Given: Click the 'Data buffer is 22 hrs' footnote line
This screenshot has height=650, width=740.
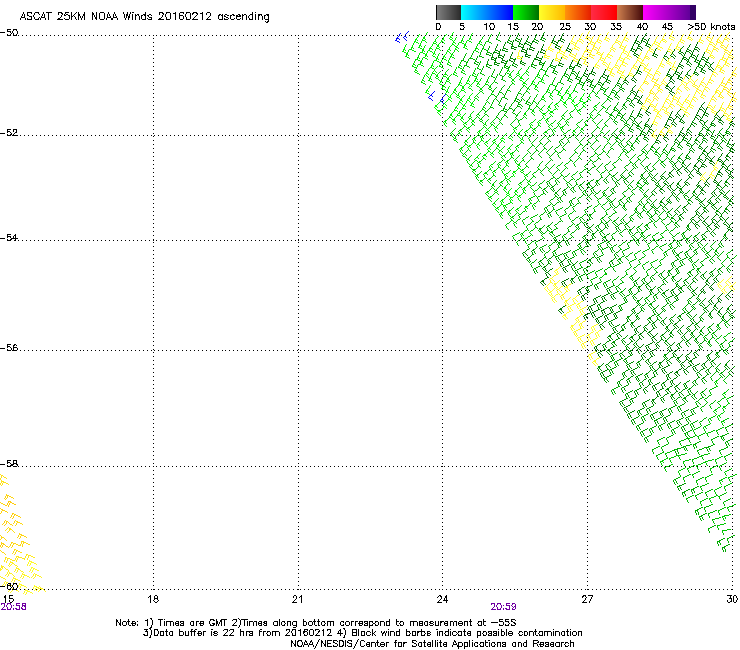Looking at the screenshot, I should pyautogui.click(x=362, y=633).
